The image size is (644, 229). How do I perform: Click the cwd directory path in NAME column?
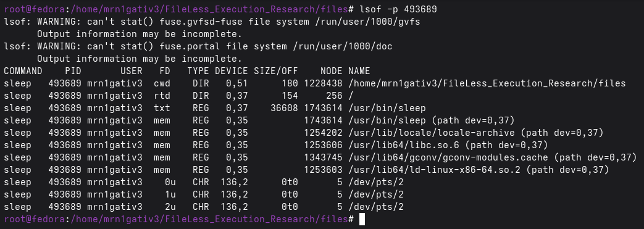(487, 83)
